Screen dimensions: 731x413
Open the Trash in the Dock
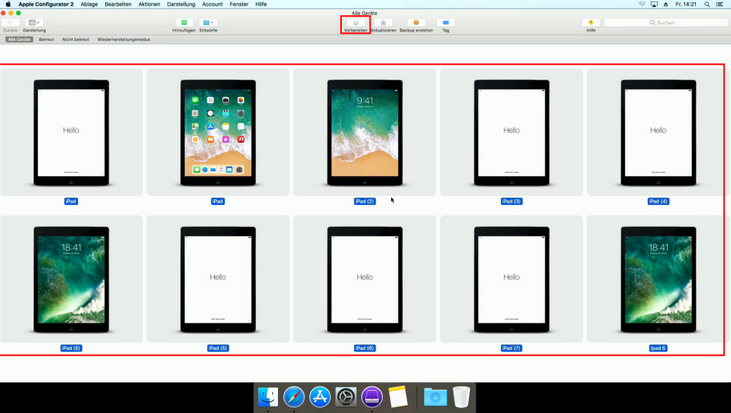tap(461, 397)
